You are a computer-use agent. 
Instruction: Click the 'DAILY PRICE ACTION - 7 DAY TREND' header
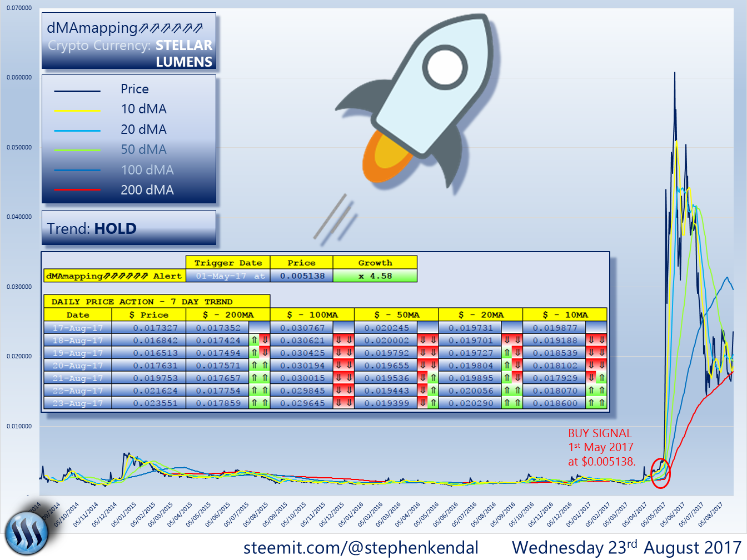157,302
